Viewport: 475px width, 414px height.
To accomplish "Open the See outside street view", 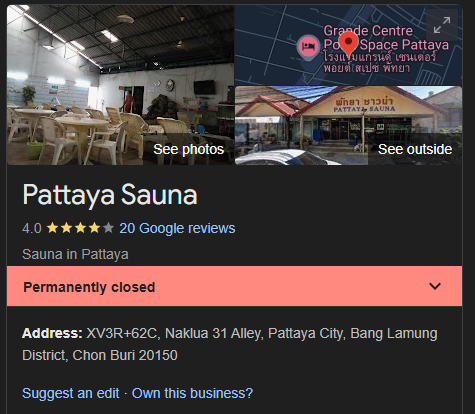I will (415, 149).
